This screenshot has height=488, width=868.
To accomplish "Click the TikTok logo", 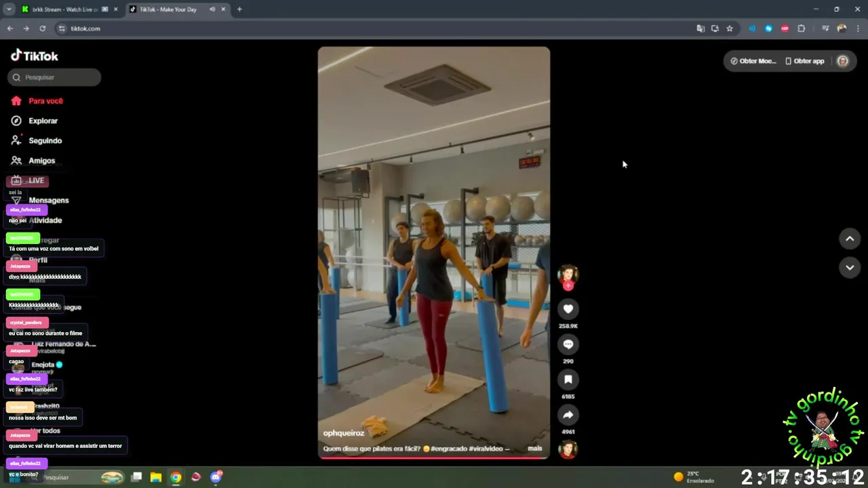I will 35,56.
